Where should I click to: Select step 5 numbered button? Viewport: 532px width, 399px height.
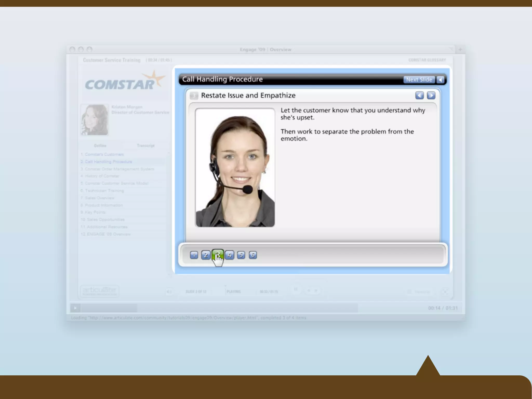(241, 255)
